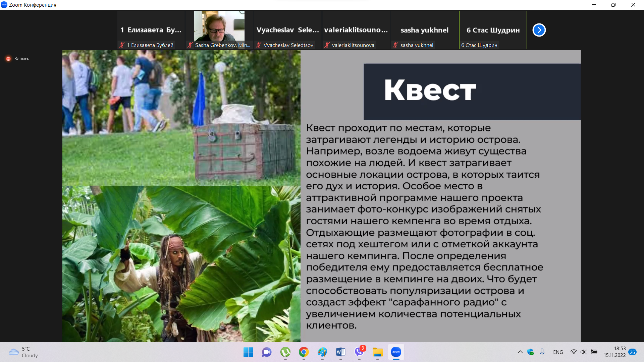Click the muted mic icon of Sasha Grebenkov
Viewport: 644px width, 362px height.
pos(190,45)
